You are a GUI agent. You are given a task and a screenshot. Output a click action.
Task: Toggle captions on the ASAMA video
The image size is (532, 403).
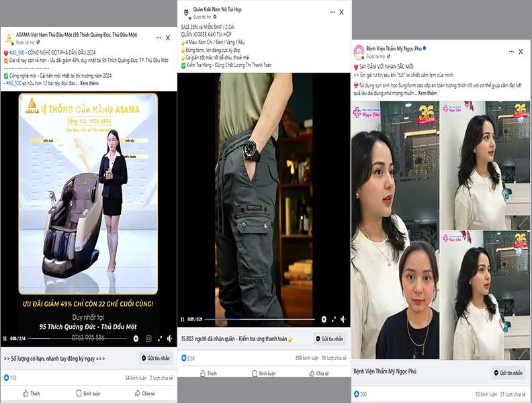pos(148,339)
